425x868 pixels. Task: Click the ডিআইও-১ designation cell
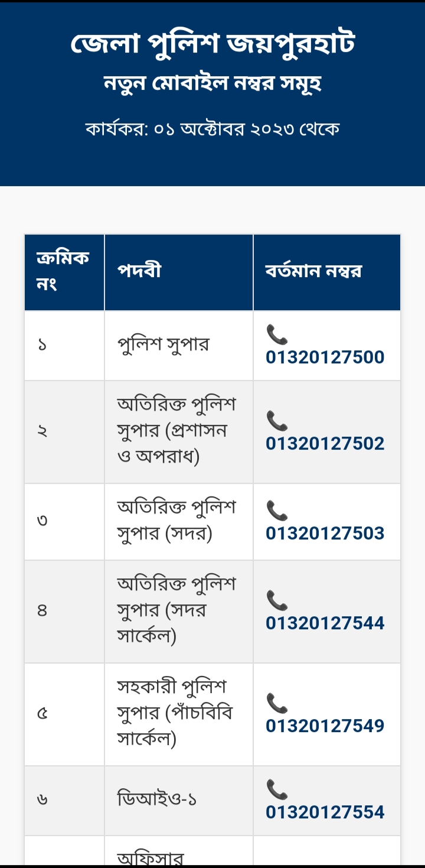156,800
